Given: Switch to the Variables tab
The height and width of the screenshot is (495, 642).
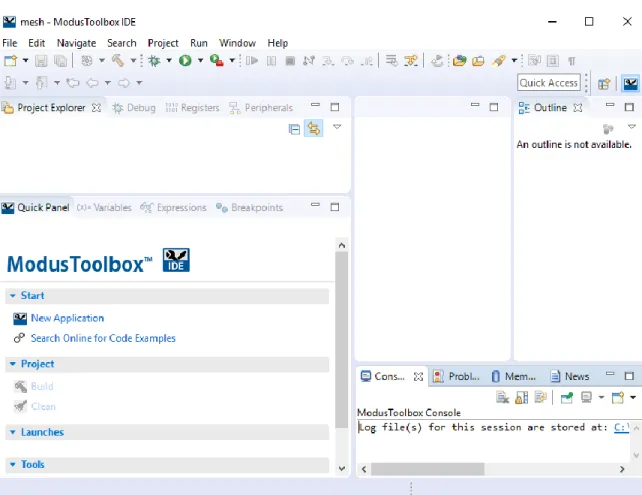Looking at the screenshot, I should click(104, 208).
